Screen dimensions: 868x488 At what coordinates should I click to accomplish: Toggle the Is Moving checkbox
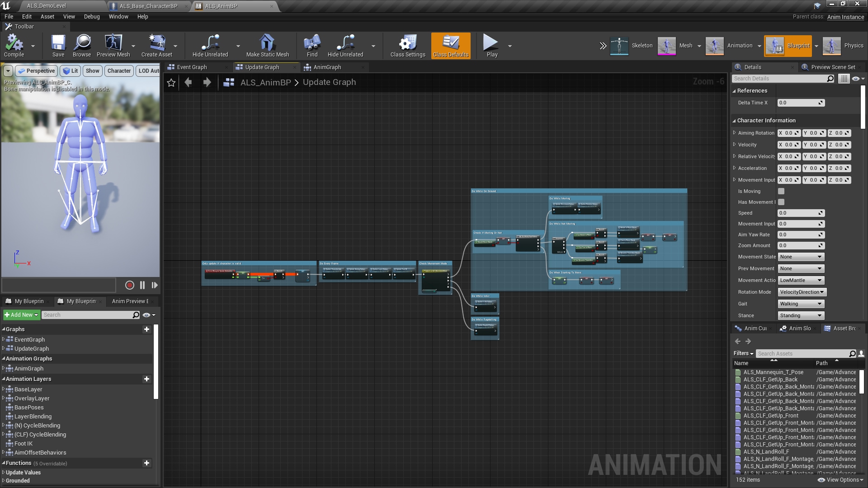click(781, 191)
